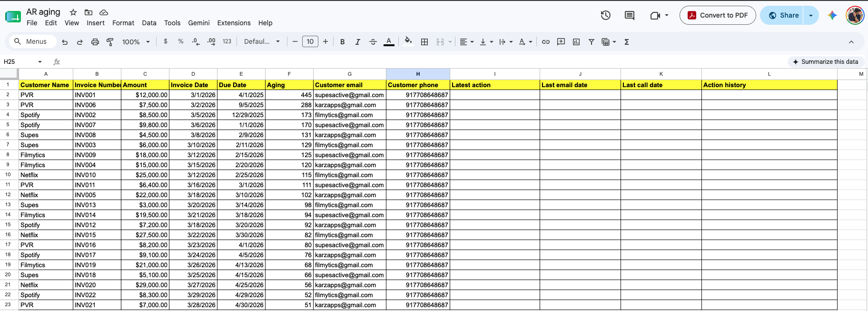Screen dimensions: 868x311
Task: Toggle strikethrough formatting
Action: [x=373, y=42]
